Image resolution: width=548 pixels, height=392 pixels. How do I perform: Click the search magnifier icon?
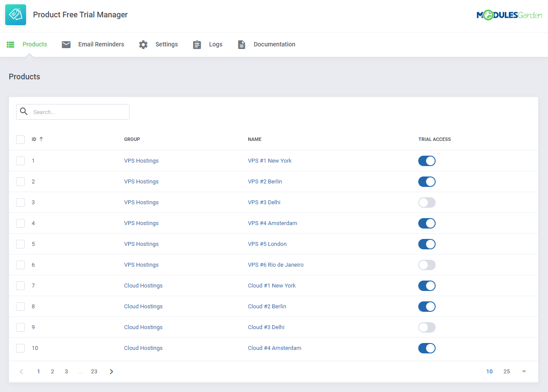pyautogui.click(x=24, y=111)
